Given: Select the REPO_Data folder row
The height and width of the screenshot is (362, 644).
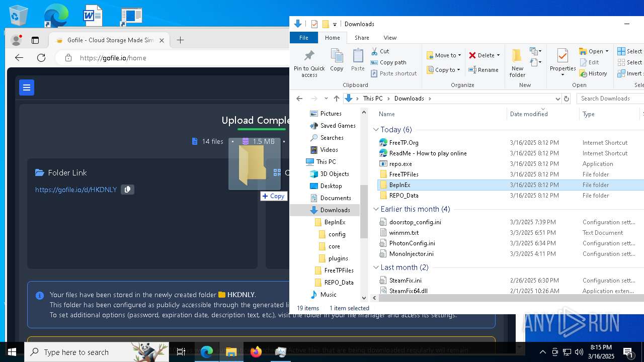Looking at the screenshot, I should (x=404, y=196).
